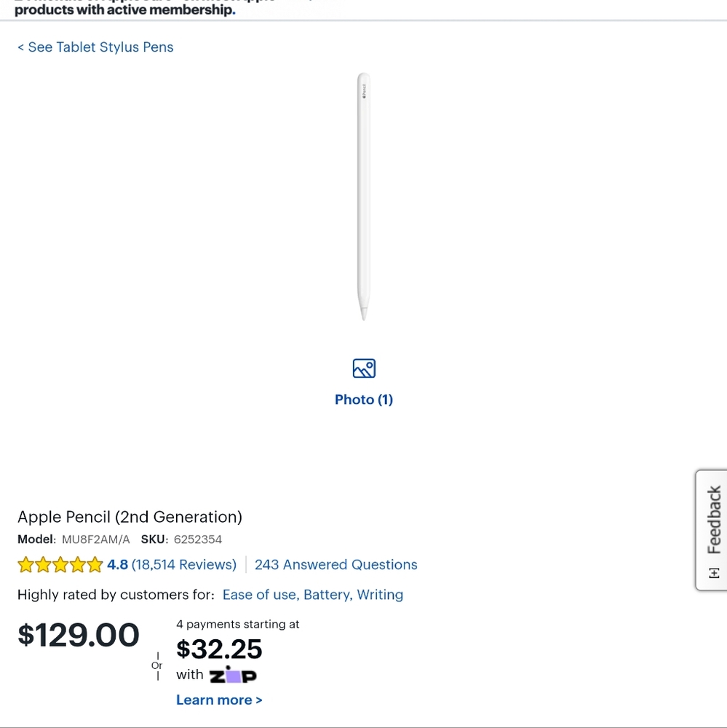Click Learn more about Zip payments
This screenshot has height=728, width=727.
pos(218,700)
